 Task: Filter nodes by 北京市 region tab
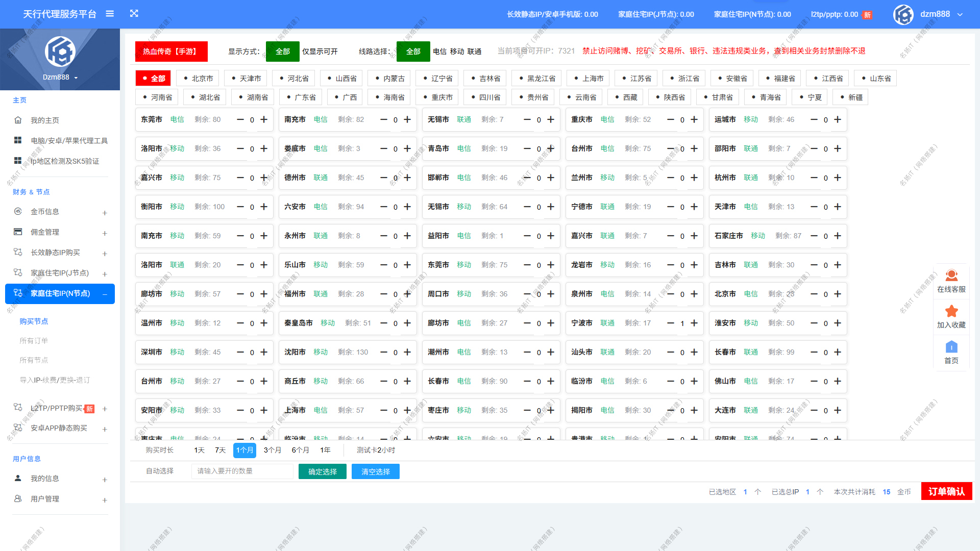click(x=198, y=79)
